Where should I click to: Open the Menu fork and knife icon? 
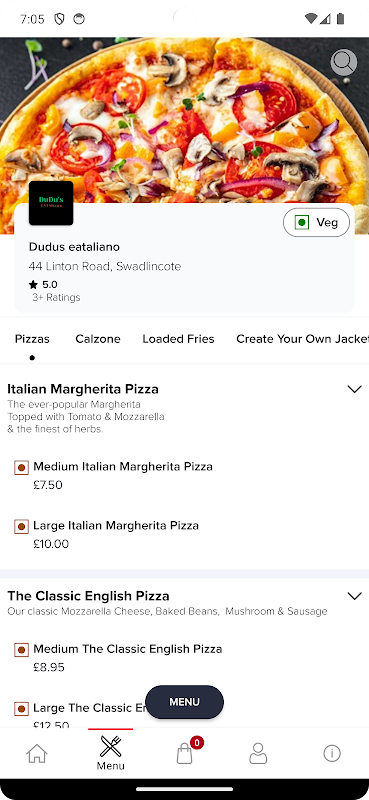click(110, 752)
